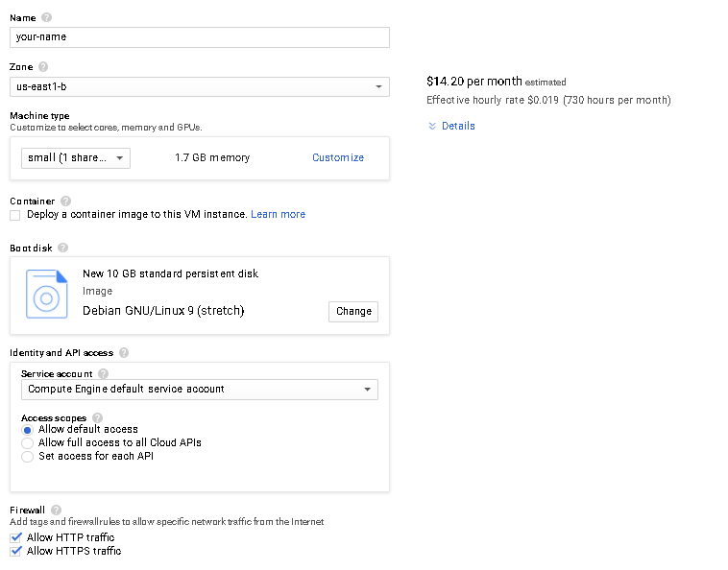Click the Customize machine type link
The width and height of the screenshot is (728, 570).
click(338, 157)
